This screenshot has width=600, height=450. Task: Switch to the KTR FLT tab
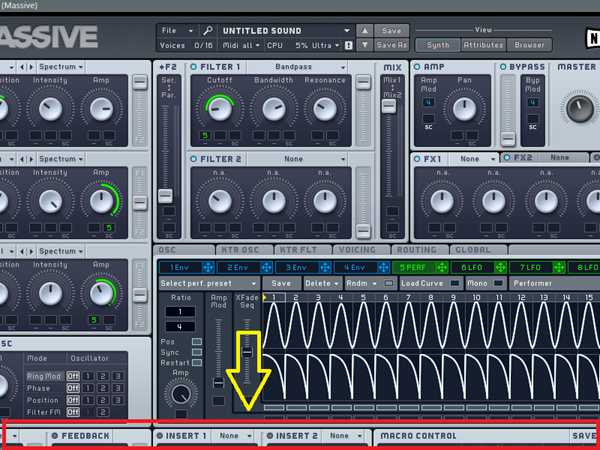303,250
